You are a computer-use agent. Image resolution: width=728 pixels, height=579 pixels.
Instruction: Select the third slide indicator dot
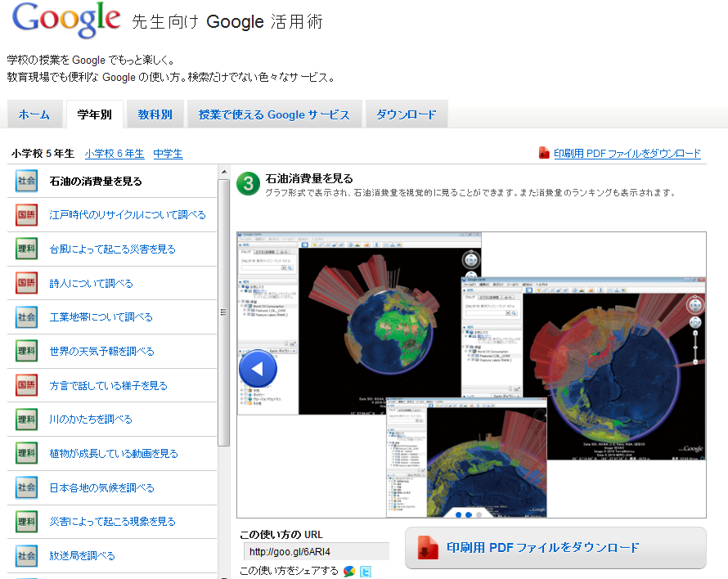point(479,514)
